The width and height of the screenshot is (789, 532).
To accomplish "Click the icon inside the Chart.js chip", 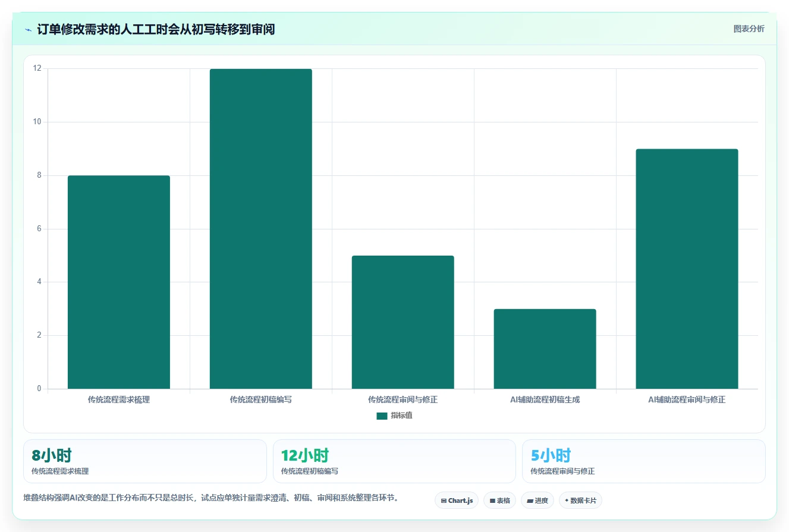I will (444, 501).
